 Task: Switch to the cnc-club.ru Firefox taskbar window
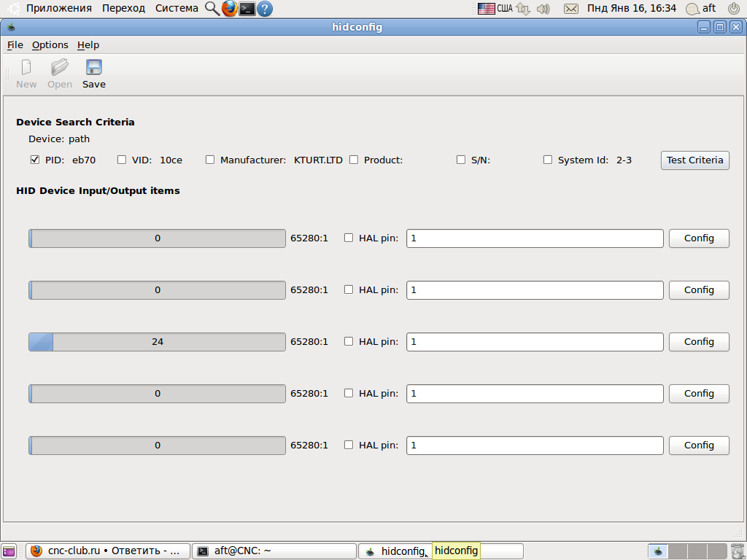click(108, 551)
